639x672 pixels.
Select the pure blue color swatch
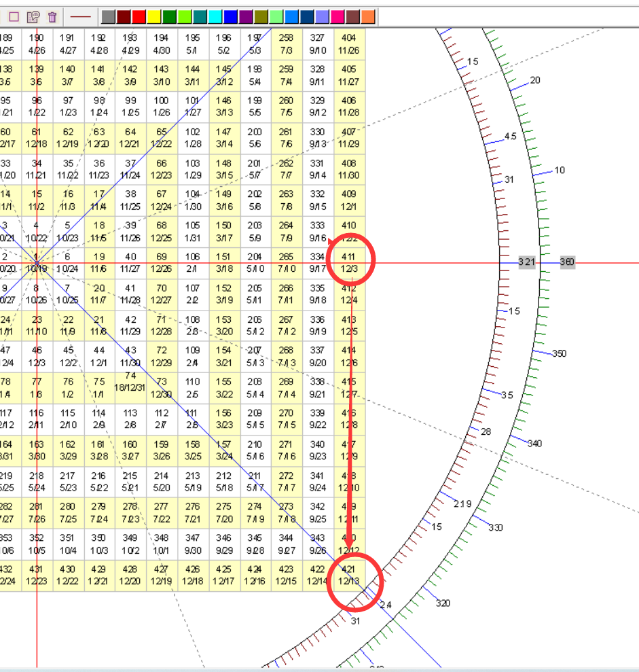click(x=230, y=17)
